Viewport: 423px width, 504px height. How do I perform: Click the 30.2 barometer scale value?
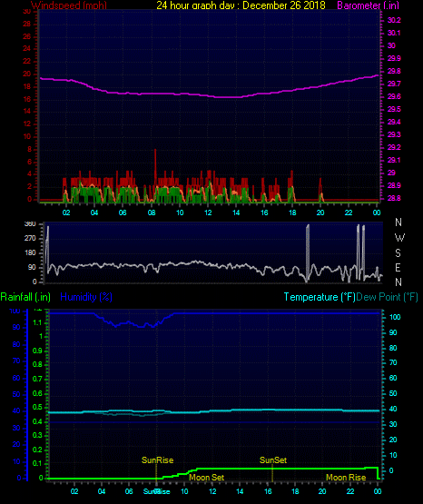pyautogui.click(x=394, y=20)
